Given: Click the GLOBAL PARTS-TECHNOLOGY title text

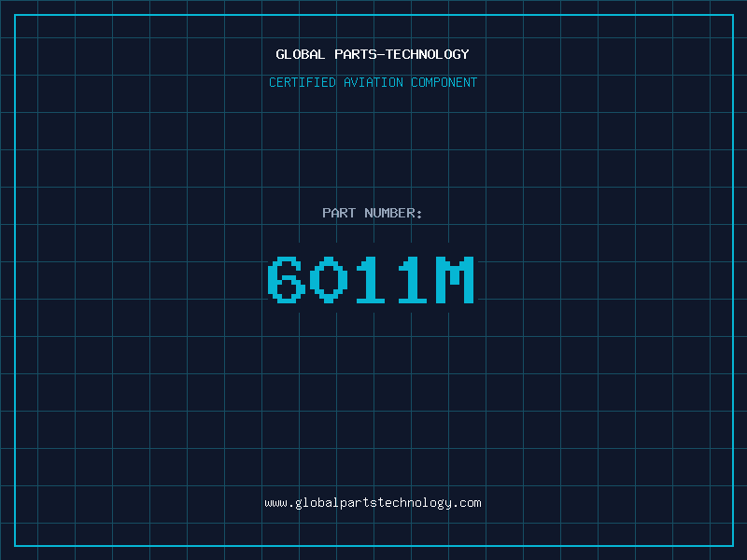Looking at the screenshot, I should tap(373, 54).
